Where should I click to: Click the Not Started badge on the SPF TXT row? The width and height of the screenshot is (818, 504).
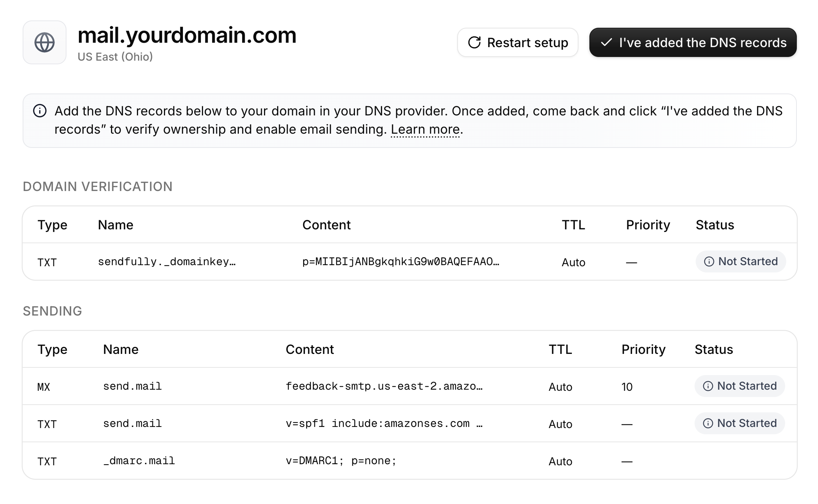pyautogui.click(x=739, y=423)
